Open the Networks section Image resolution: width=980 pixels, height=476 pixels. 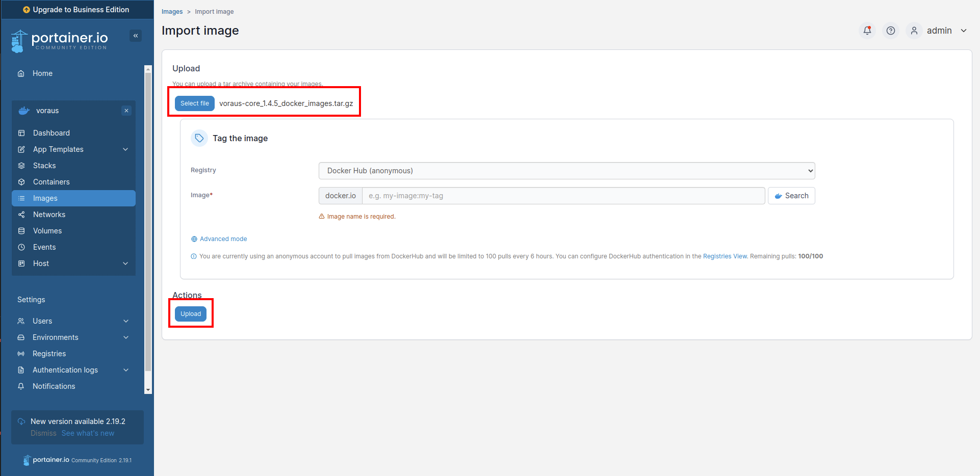(48, 214)
